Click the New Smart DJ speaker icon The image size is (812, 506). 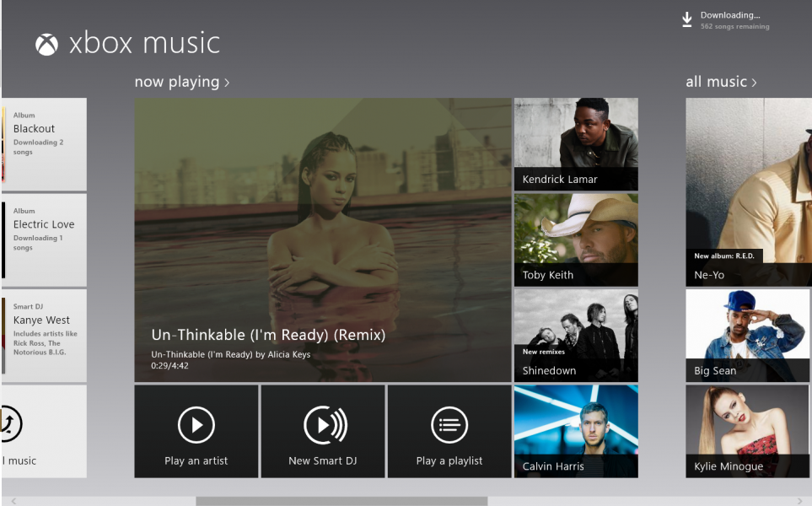pos(325,425)
